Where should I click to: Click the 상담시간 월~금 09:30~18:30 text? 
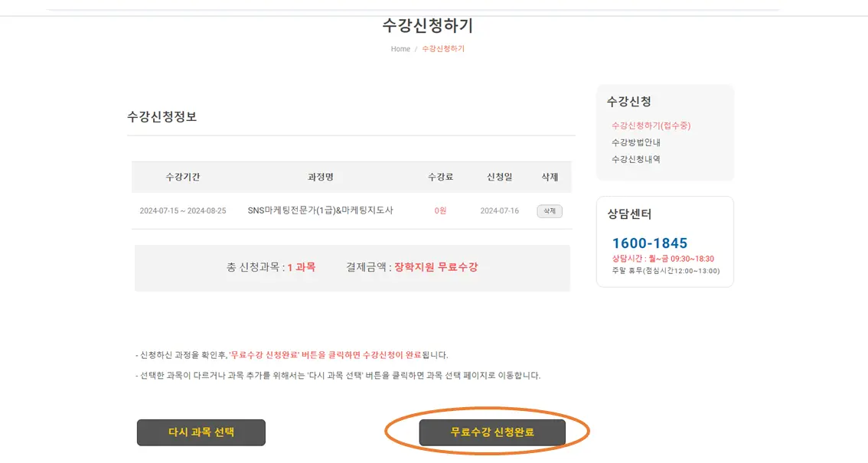tap(663, 259)
